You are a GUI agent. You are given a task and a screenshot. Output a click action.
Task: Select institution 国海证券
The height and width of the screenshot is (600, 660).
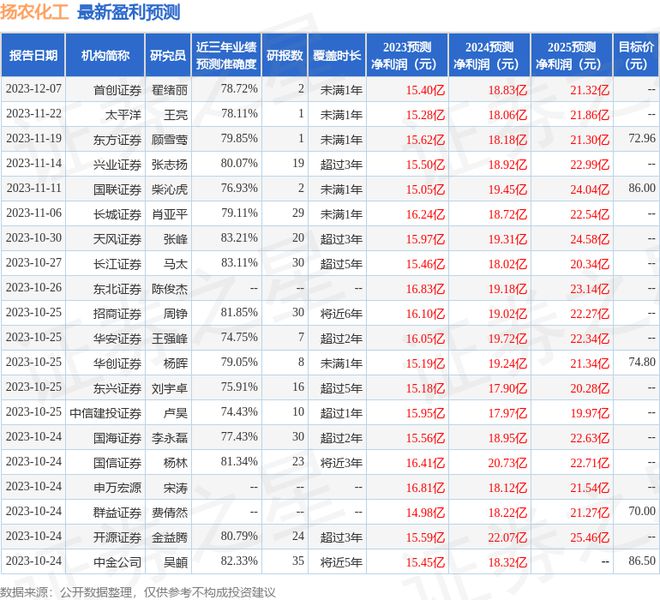click(x=117, y=437)
